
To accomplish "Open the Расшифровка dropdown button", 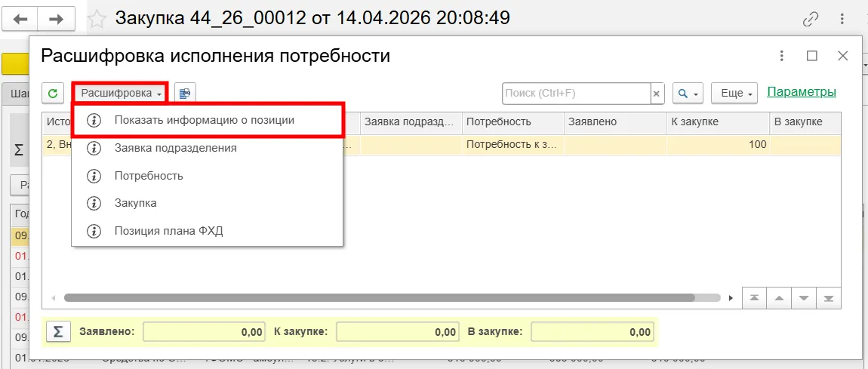I will coord(120,93).
